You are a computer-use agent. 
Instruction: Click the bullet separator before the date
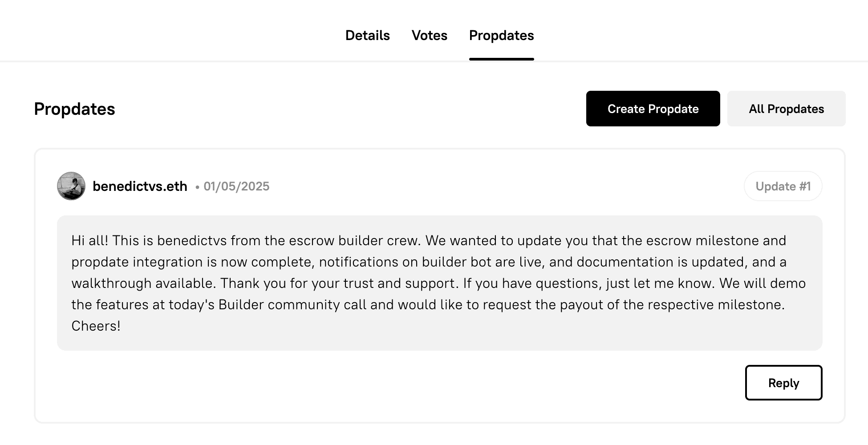pos(197,187)
